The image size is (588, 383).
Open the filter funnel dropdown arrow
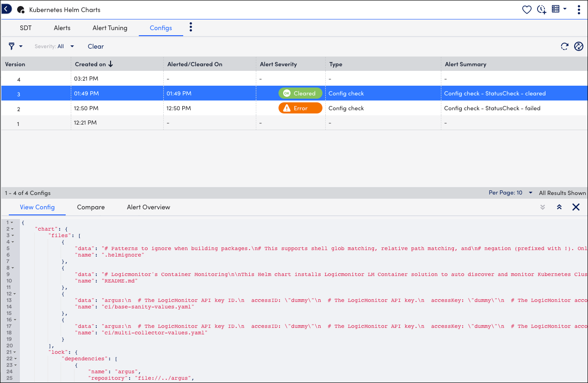pos(21,46)
